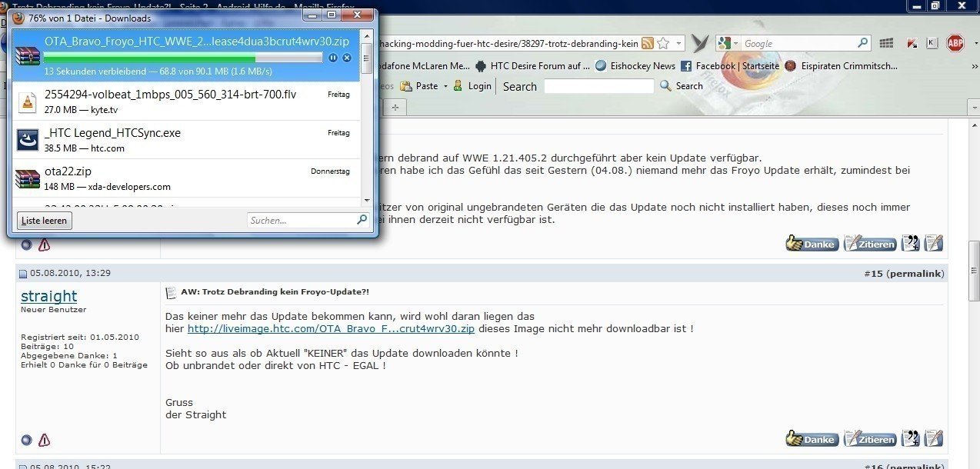Click the bird icon next to search bar
980x469 pixels.
699,44
